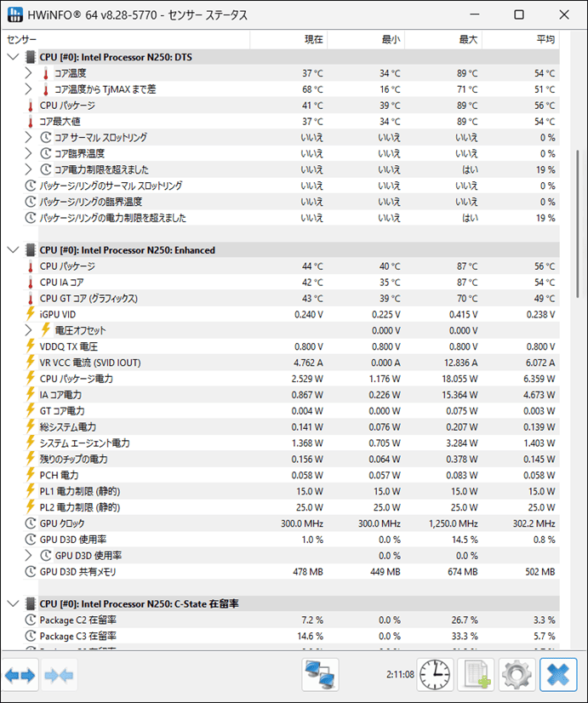Collapse the N250: Enhanced sensor group
This screenshot has width=588, height=703.
14,250
